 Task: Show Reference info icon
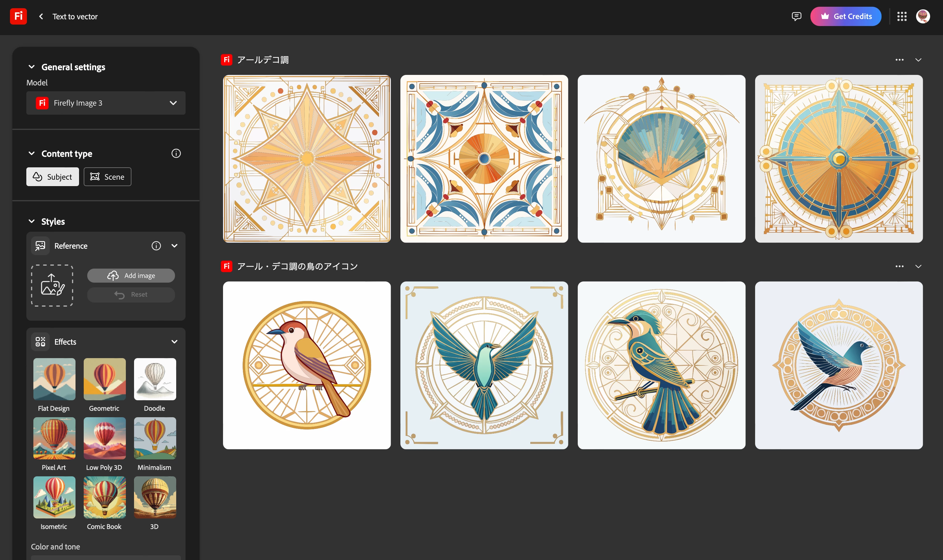pos(156,246)
